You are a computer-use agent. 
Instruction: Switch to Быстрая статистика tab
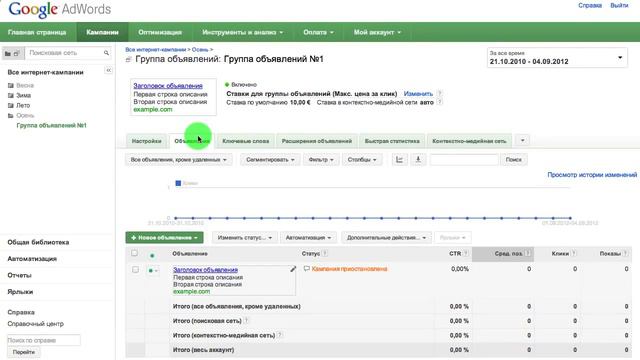(x=392, y=141)
